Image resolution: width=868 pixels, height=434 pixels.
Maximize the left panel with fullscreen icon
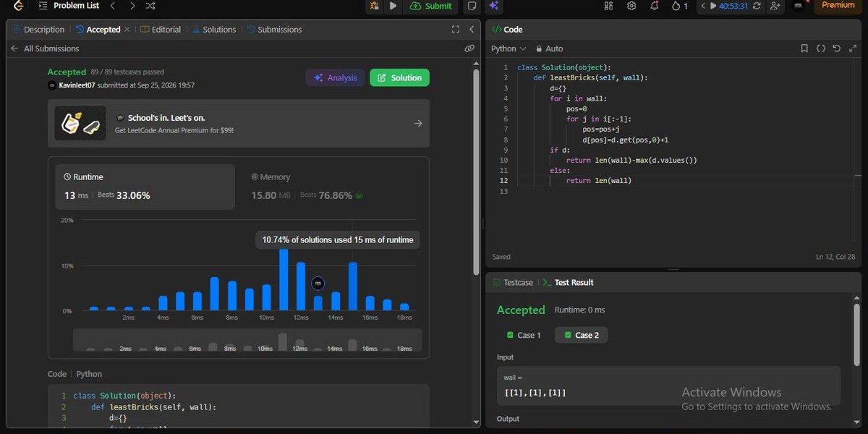pos(455,30)
